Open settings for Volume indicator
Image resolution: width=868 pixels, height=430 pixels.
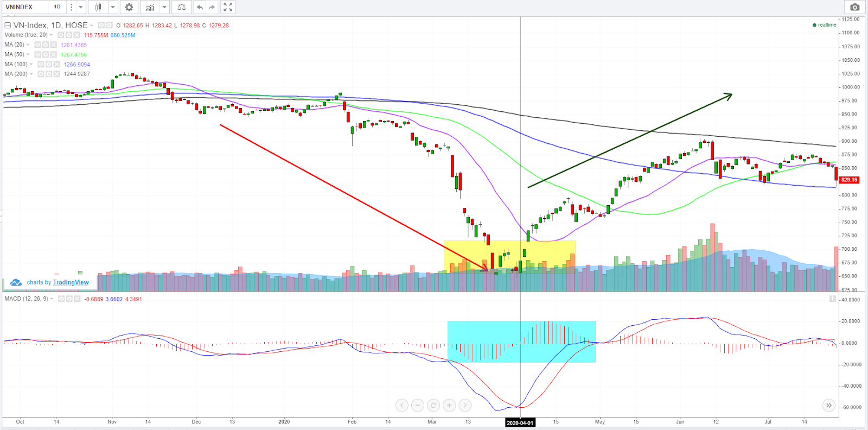69,35
